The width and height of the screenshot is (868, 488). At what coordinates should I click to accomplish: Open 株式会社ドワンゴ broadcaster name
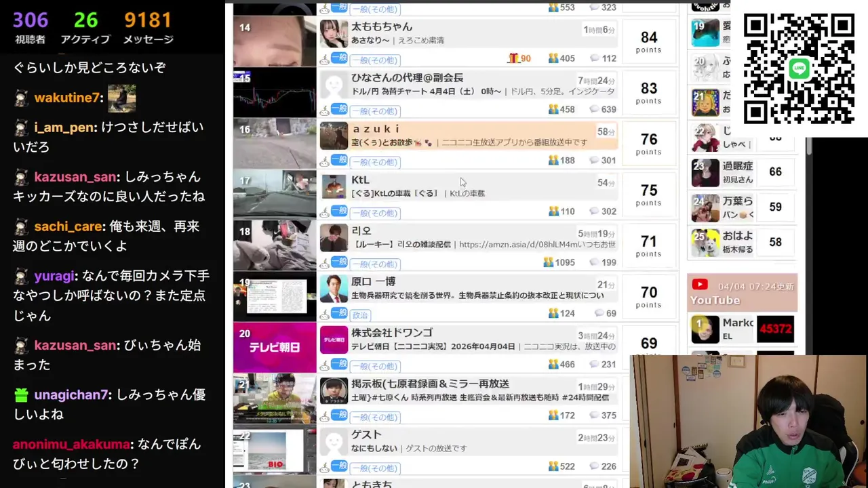[392, 333]
